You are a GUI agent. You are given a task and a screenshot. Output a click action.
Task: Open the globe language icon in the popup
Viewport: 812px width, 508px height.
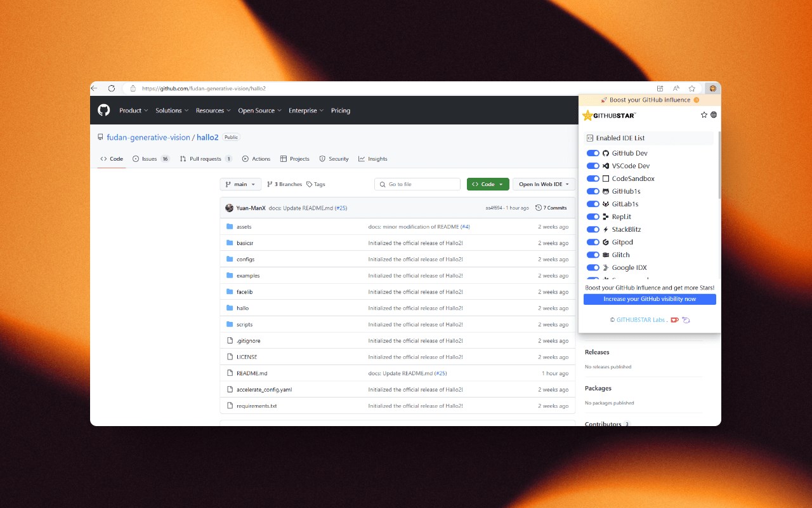coord(714,115)
